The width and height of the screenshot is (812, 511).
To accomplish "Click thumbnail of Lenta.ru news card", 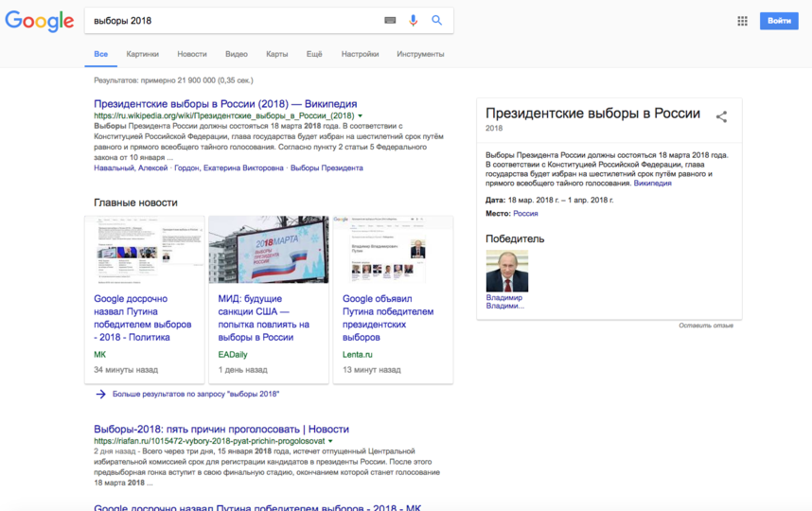I will coord(393,250).
